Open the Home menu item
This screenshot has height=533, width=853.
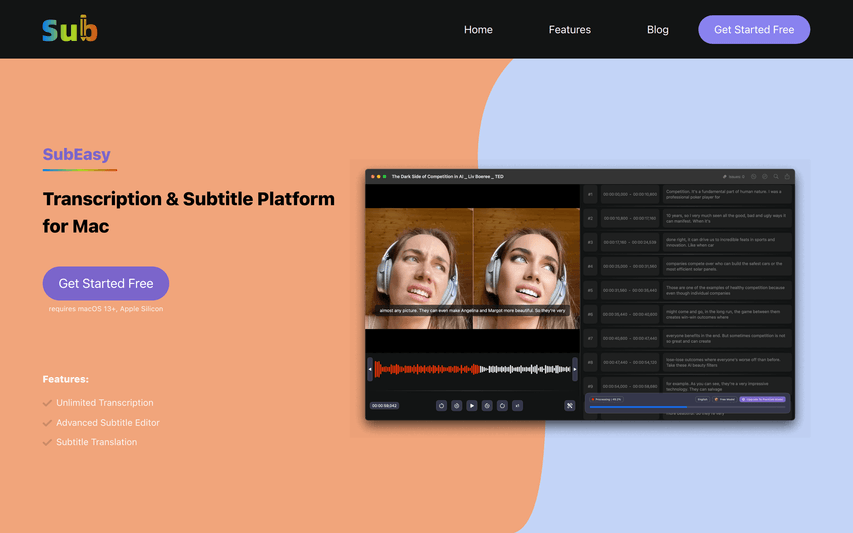pyautogui.click(x=478, y=30)
